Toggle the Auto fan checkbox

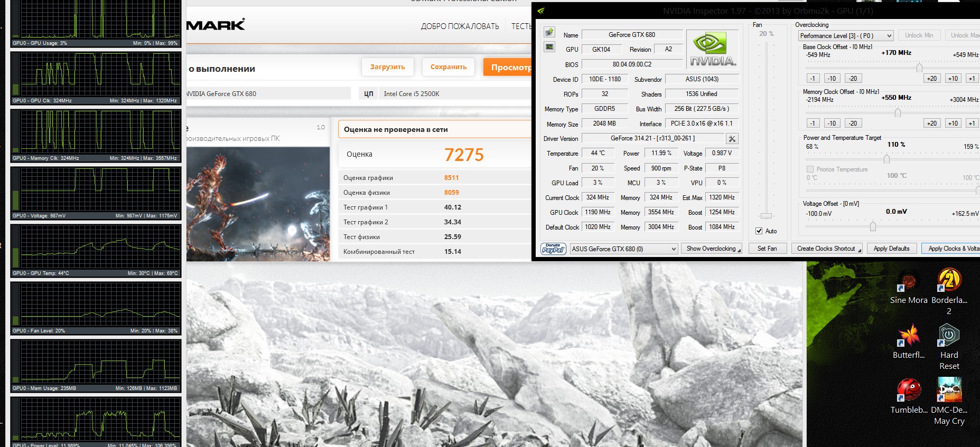point(759,231)
